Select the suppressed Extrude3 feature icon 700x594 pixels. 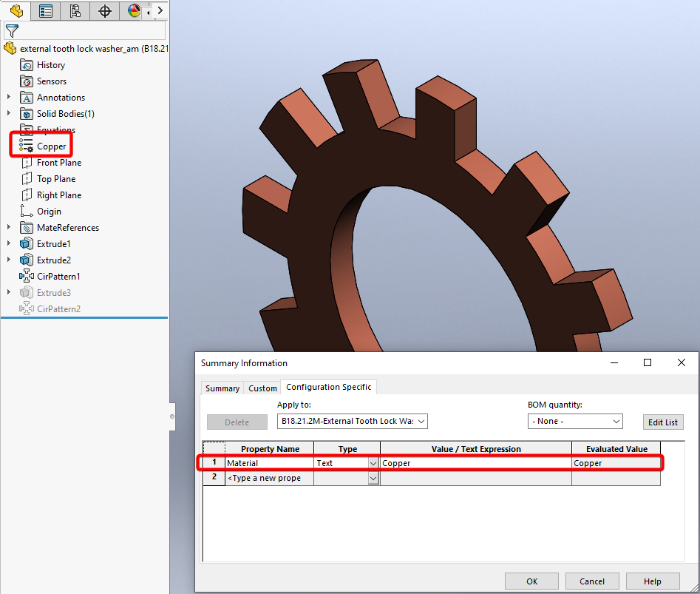point(27,292)
